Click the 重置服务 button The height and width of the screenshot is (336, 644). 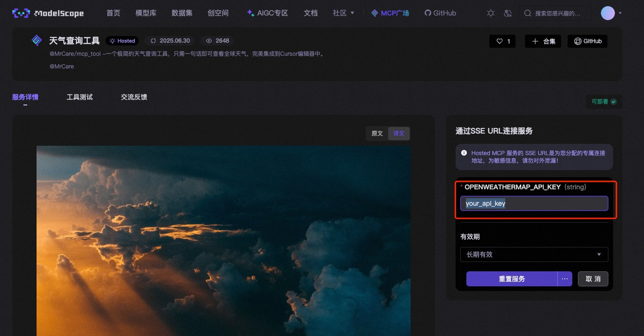[512, 279]
